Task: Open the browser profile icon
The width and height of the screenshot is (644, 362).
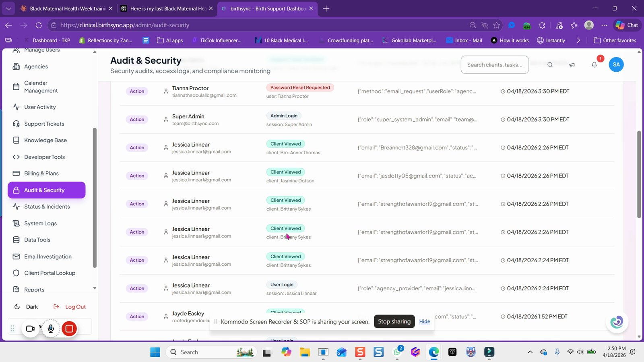Action: (589, 25)
